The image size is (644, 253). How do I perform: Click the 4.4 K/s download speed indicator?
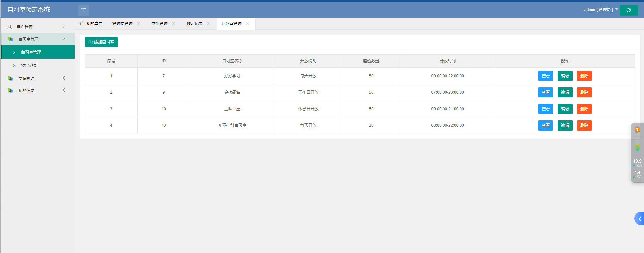point(637,174)
